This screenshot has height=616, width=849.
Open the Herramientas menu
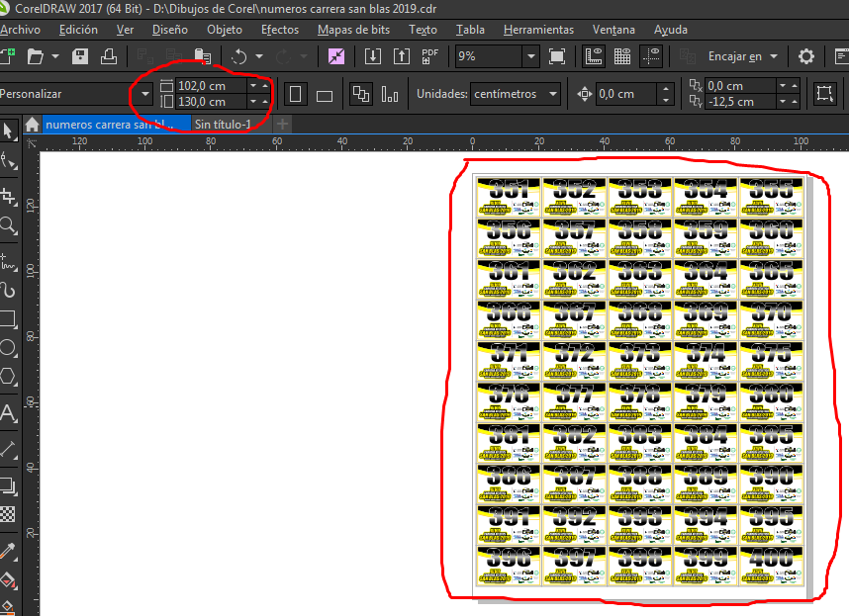[538, 30]
